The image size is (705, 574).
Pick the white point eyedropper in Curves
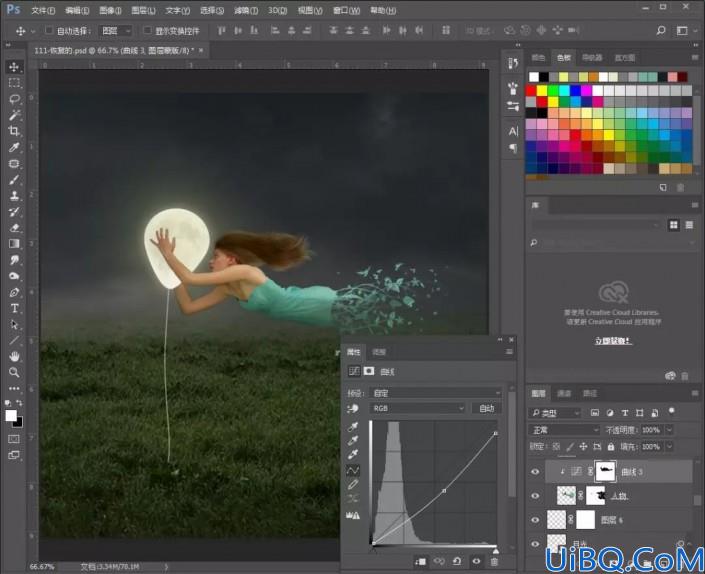(x=353, y=454)
